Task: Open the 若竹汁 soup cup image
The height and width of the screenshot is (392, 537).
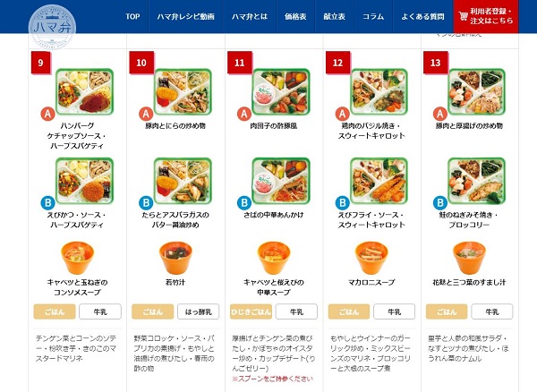Action: (175, 258)
